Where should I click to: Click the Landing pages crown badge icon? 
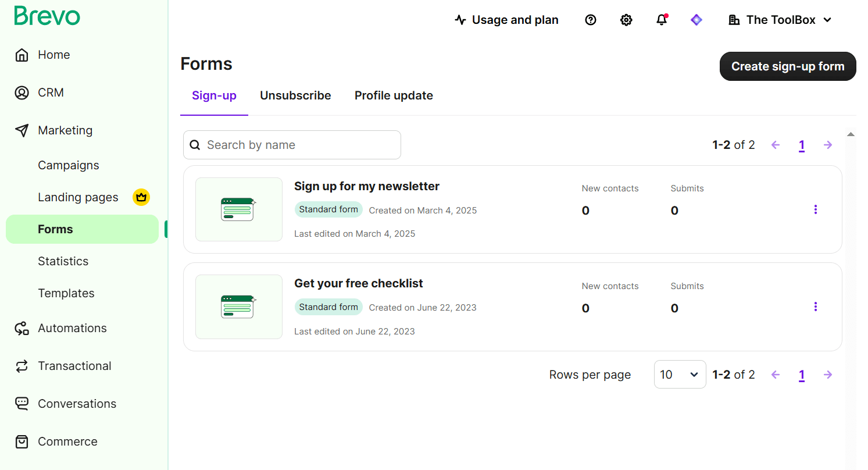pos(141,197)
